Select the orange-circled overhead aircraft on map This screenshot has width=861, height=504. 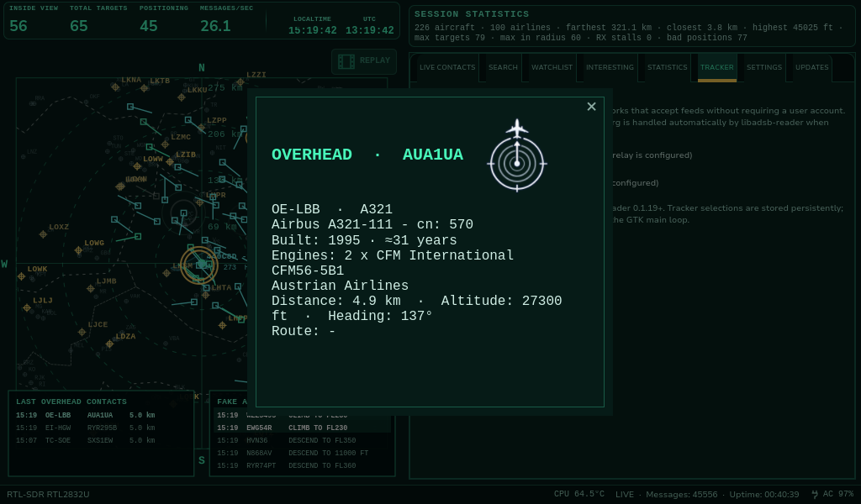tap(198, 265)
